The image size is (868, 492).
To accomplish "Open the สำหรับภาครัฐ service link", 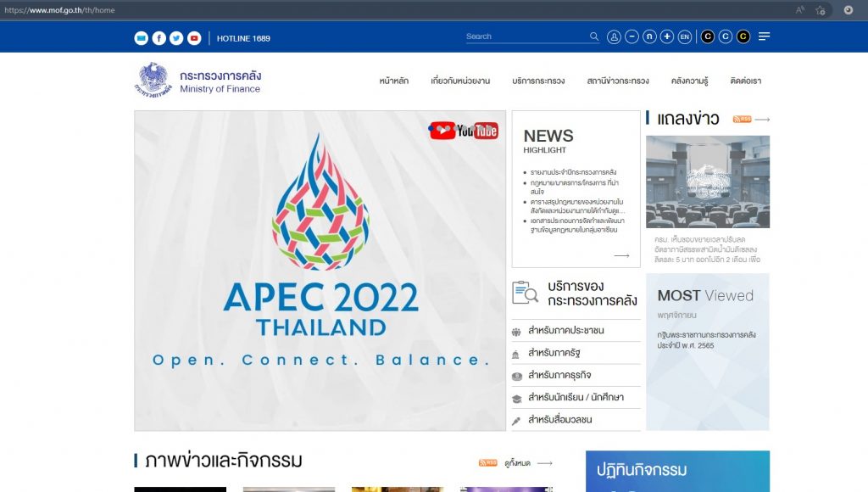I will click(554, 353).
